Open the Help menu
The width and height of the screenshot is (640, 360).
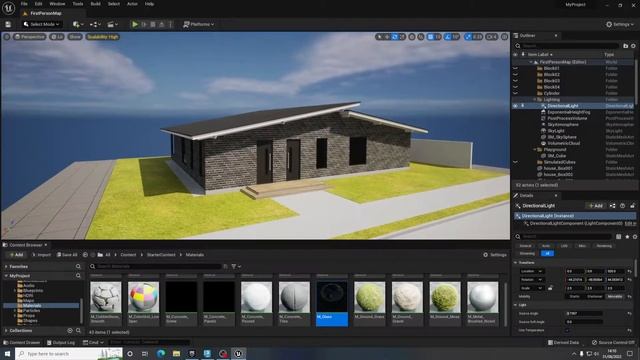pos(149,4)
